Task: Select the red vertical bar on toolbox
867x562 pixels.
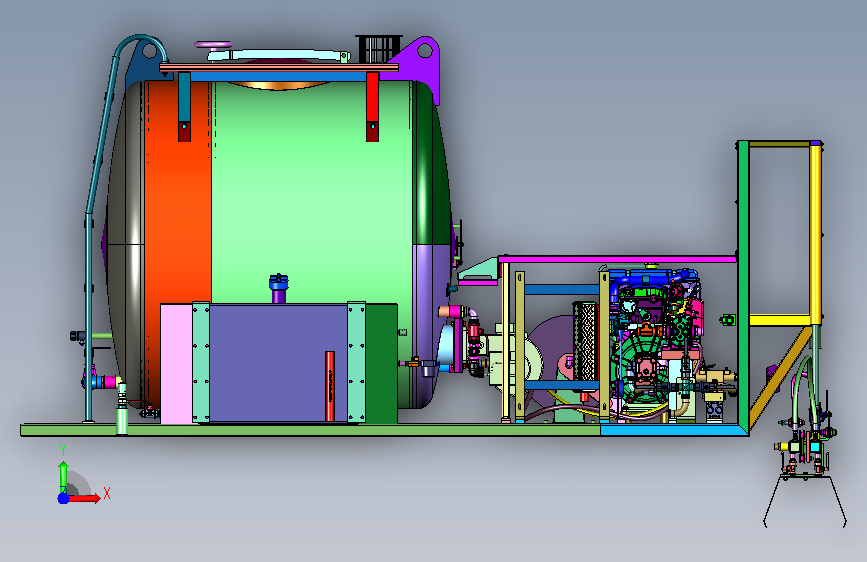Action: point(330,386)
